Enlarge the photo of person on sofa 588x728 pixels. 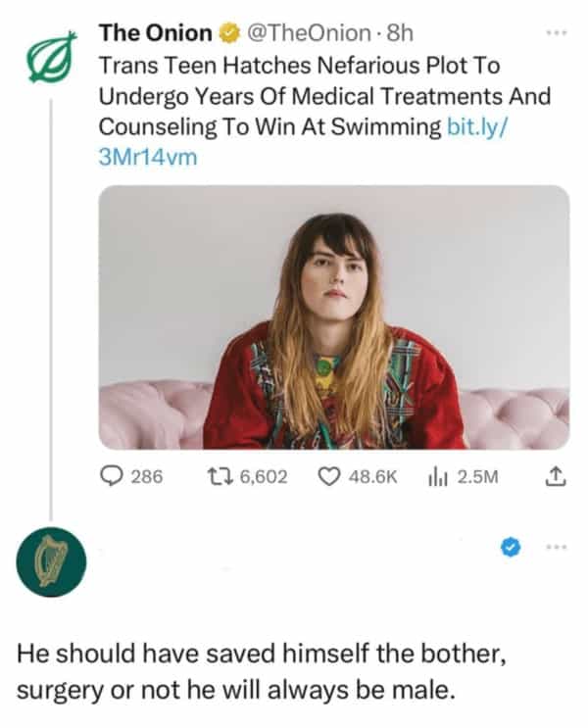pos(333,316)
